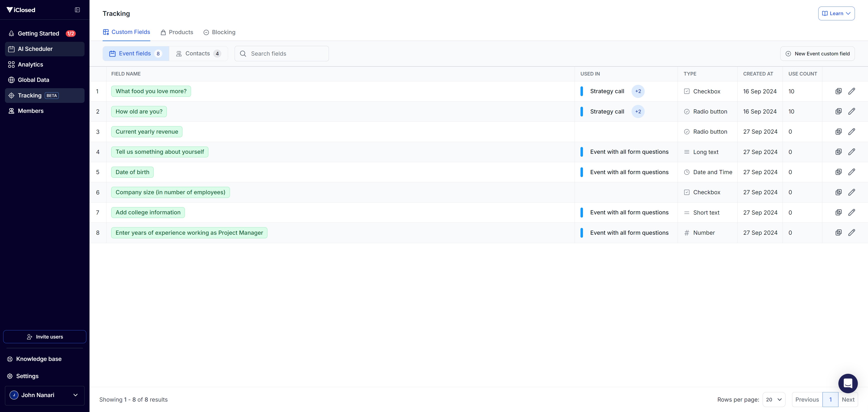Screen dimensions: 868x412
Task: Open the chat support bubble
Action: pos(848,383)
